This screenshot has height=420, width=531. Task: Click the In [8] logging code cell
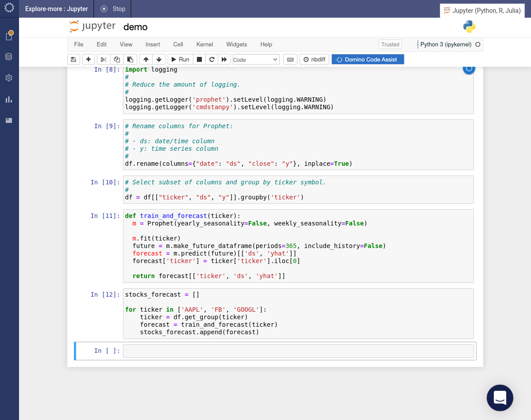click(298, 90)
